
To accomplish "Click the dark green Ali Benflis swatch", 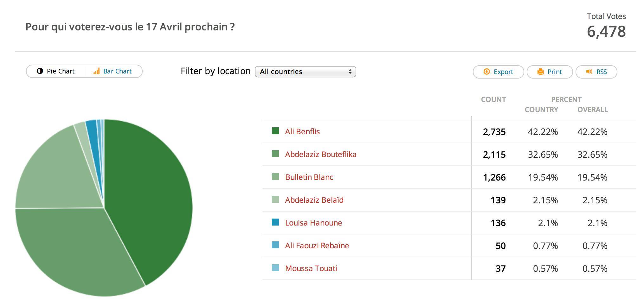I will click(x=275, y=131).
